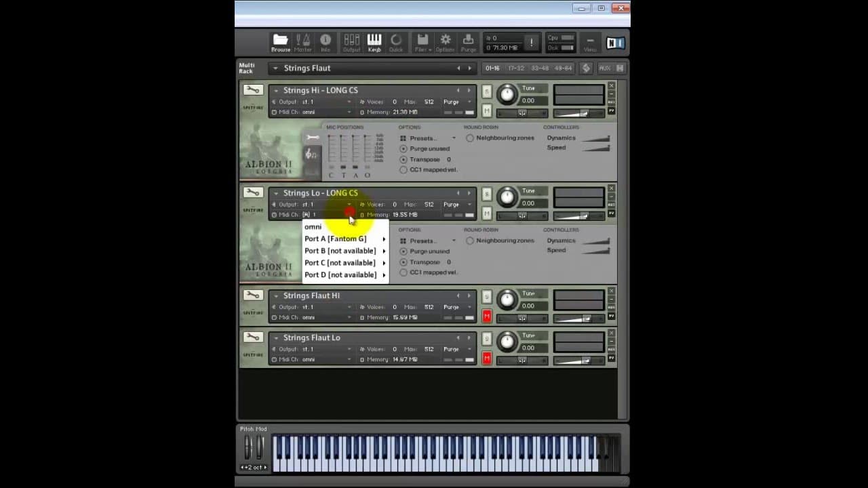Viewport: 868px width, 488px height.
Task: Open the Master editor panel
Action: click(303, 43)
